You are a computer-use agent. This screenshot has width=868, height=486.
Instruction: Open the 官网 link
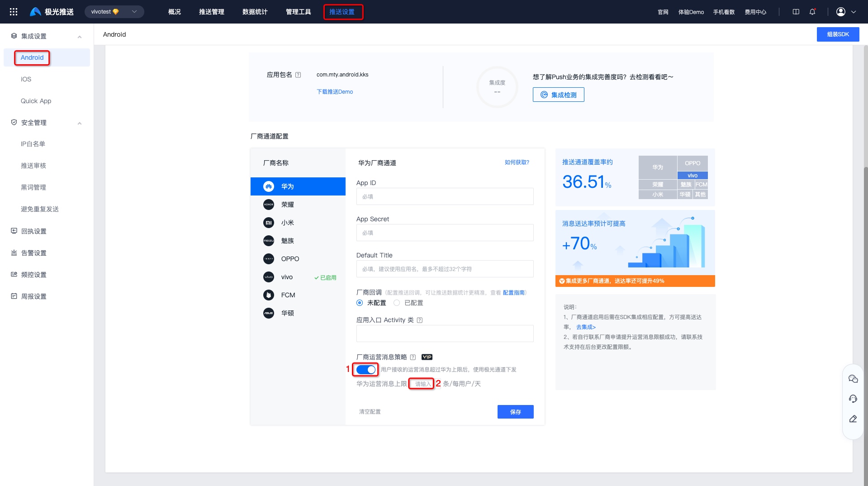pos(663,12)
